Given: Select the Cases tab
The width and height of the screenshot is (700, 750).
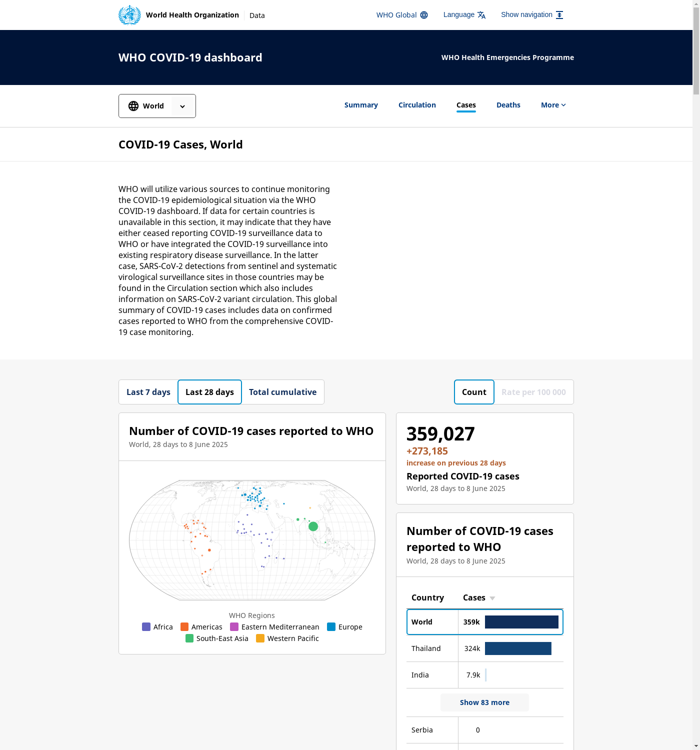Looking at the screenshot, I should click(x=466, y=105).
